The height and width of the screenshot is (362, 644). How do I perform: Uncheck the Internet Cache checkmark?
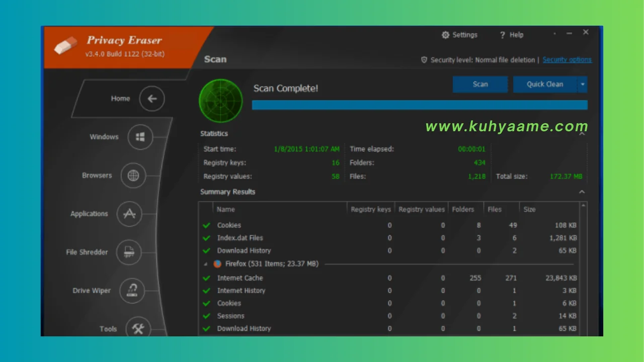(x=206, y=278)
